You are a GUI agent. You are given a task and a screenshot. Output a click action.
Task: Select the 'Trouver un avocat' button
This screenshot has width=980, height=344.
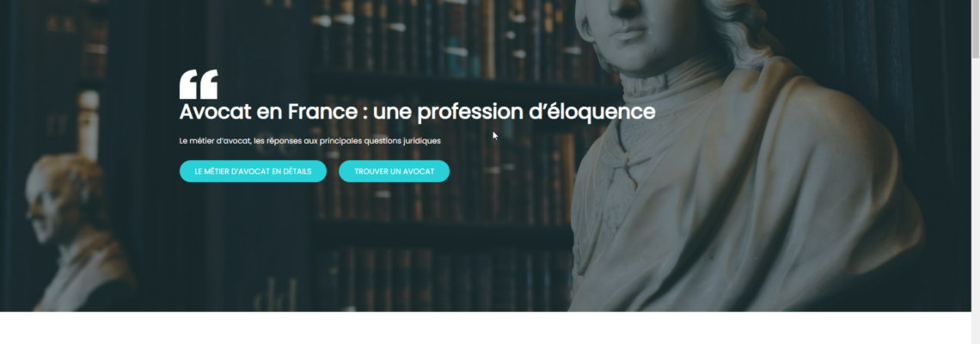click(x=395, y=171)
